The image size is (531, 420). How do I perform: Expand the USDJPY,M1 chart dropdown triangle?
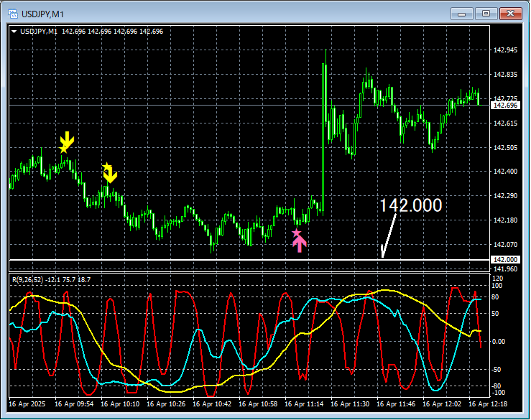(14, 32)
